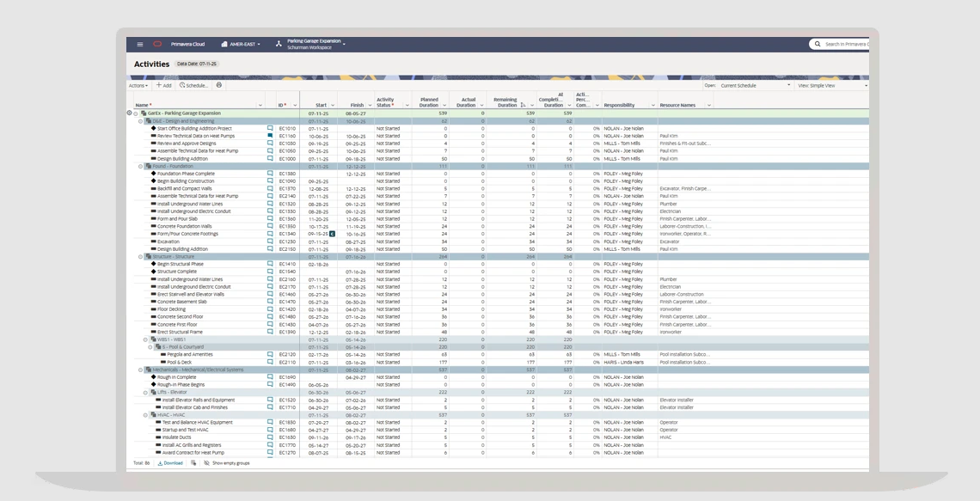Image resolution: width=980 pixels, height=501 pixels.
Task: Collapse the Mechanicals group
Action: (x=141, y=370)
